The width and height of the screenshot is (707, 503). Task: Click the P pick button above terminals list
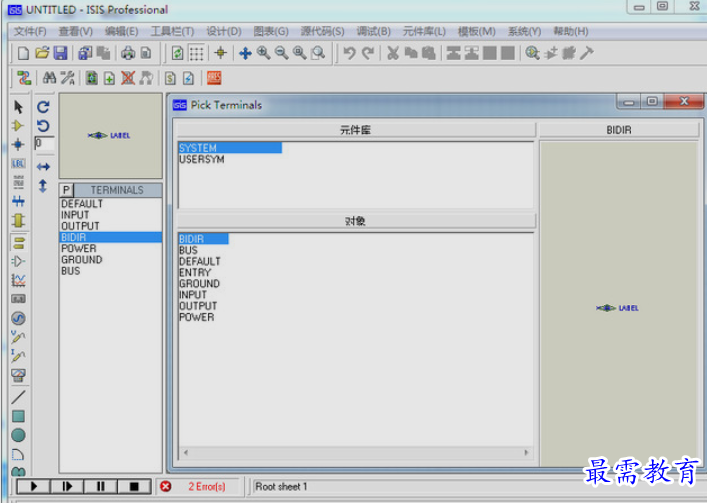coord(66,190)
